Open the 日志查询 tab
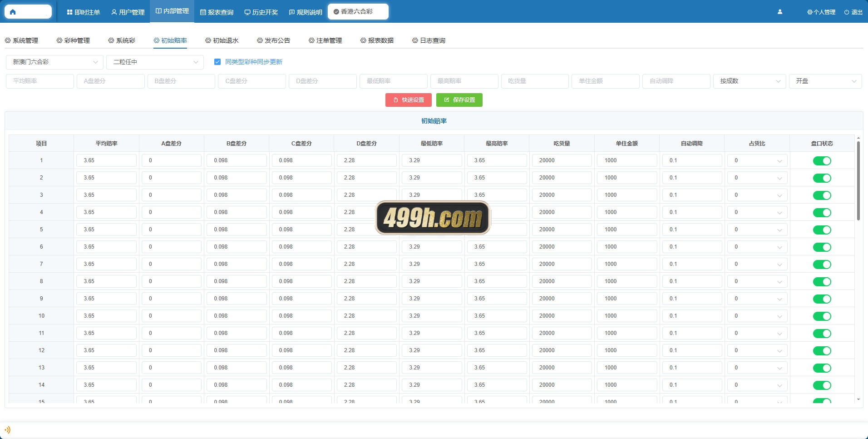Image resolution: width=868 pixels, height=439 pixels. coord(429,40)
